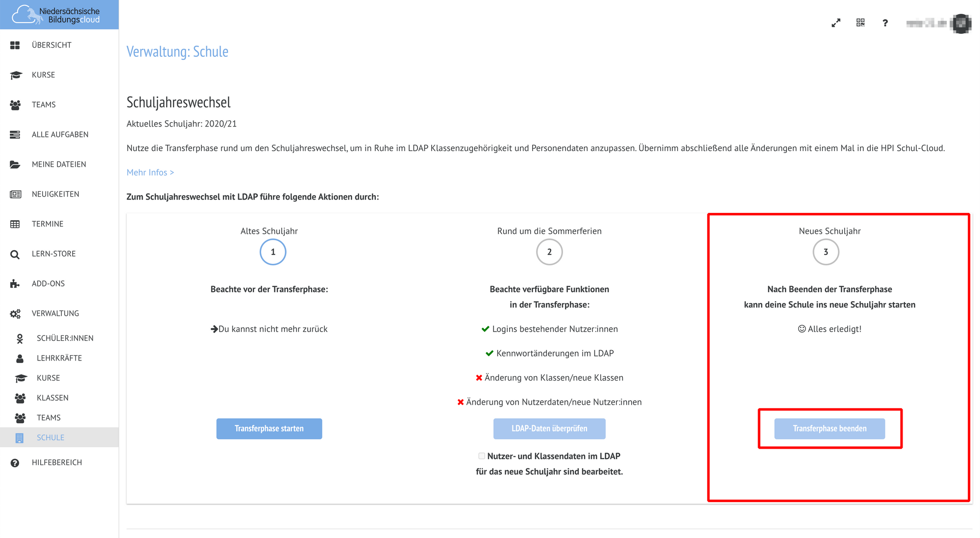The width and height of the screenshot is (980, 538).
Task: Open the Klassen administration entry
Action: coord(52,398)
